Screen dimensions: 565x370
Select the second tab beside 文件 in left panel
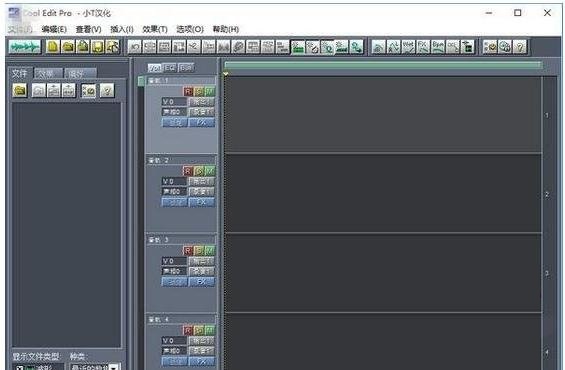tap(48, 74)
